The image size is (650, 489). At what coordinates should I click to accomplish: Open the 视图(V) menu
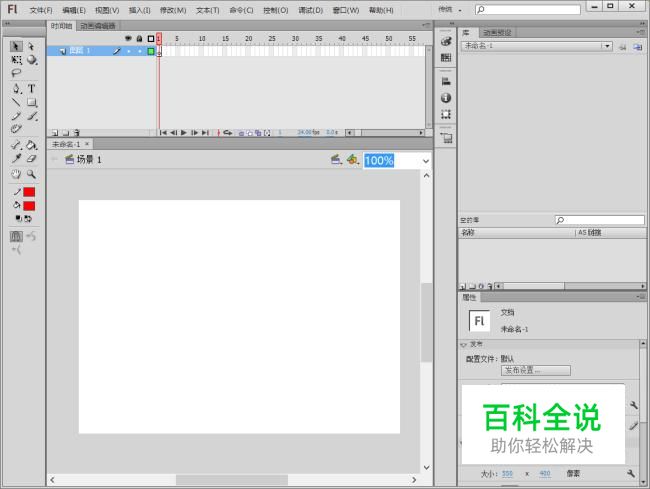coord(107,10)
